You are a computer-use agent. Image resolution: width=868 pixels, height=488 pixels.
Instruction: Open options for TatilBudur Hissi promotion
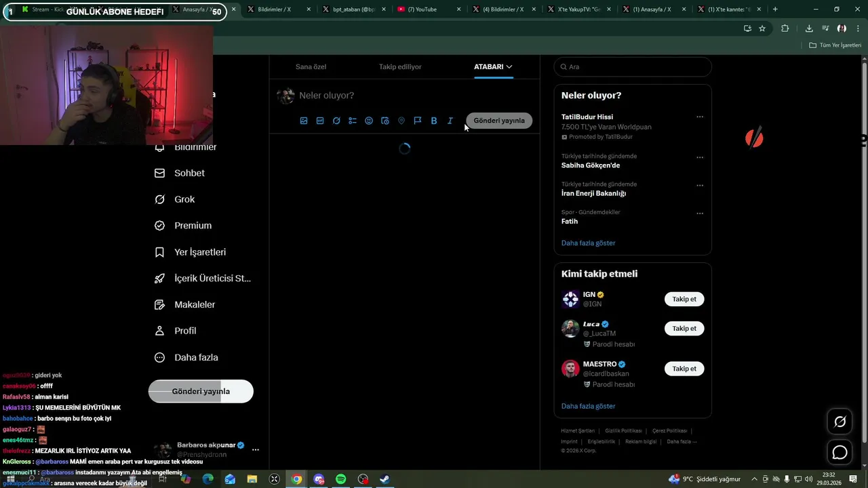(x=700, y=117)
